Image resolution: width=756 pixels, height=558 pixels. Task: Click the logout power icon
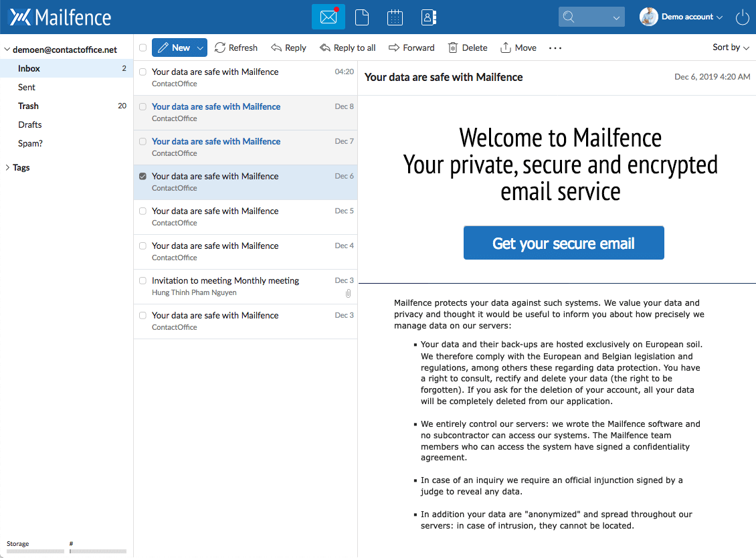[742, 17]
